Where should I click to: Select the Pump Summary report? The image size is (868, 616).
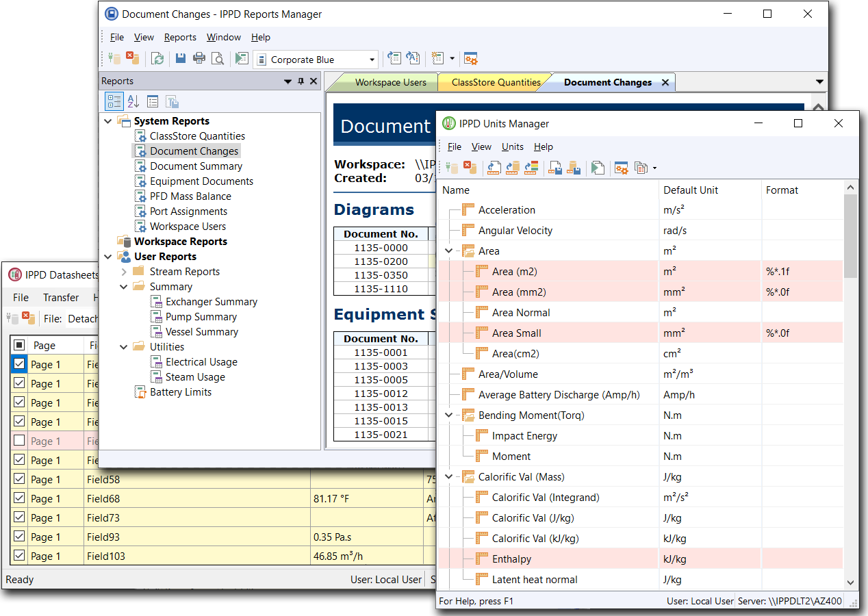coord(201,317)
